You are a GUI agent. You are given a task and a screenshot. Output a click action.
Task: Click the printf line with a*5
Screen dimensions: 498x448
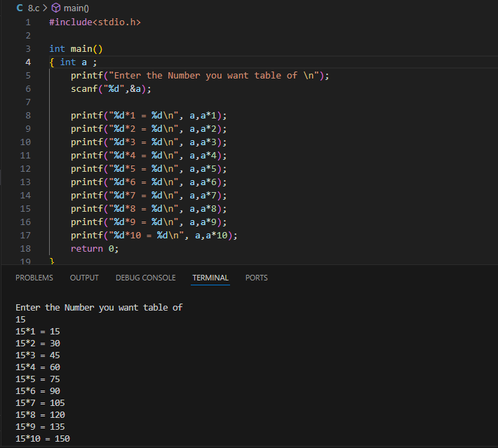[149, 169]
